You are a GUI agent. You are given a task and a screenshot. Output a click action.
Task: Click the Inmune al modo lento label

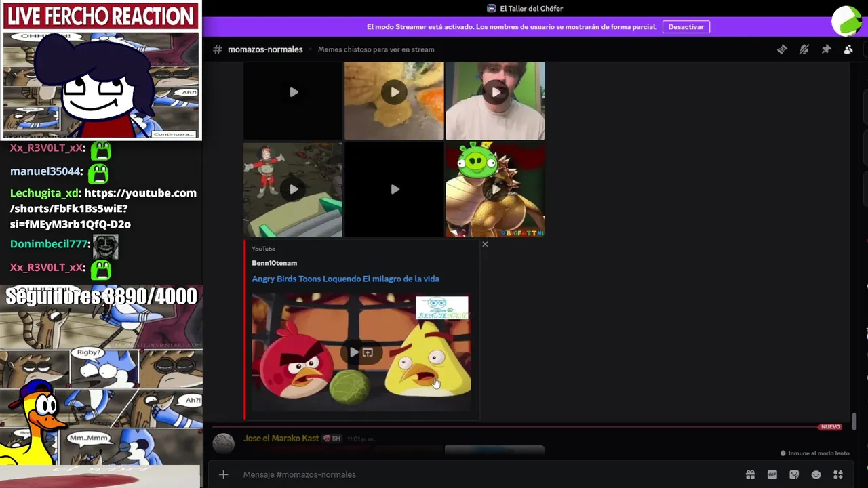click(x=818, y=453)
